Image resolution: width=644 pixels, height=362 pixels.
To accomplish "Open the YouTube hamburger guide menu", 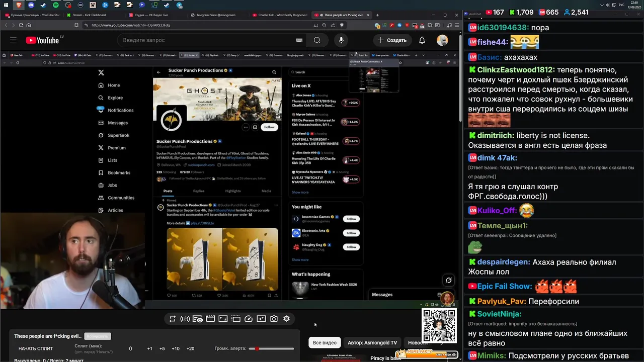I will [x=13, y=40].
